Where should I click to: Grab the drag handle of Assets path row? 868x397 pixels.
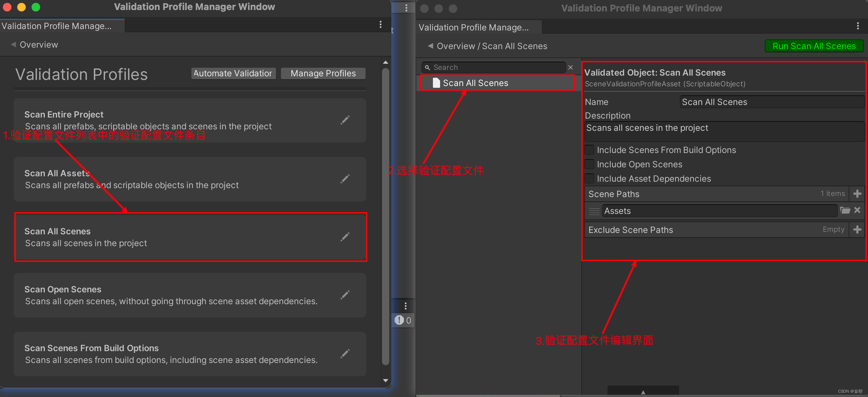tap(594, 211)
